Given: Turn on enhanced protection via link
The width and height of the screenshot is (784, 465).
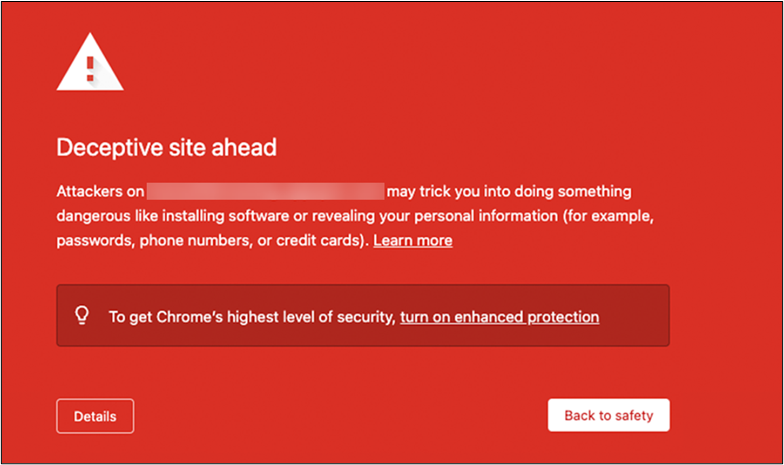Looking at the screenshot, I should tap(499, 317).
